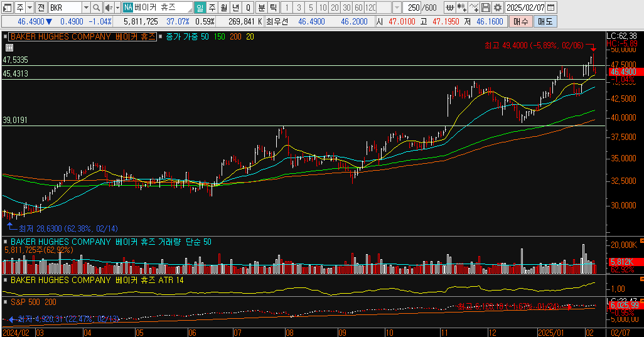644x337 pixels.
Task: Switch to the 월 monthly period
Action: (x=224, y=8)
